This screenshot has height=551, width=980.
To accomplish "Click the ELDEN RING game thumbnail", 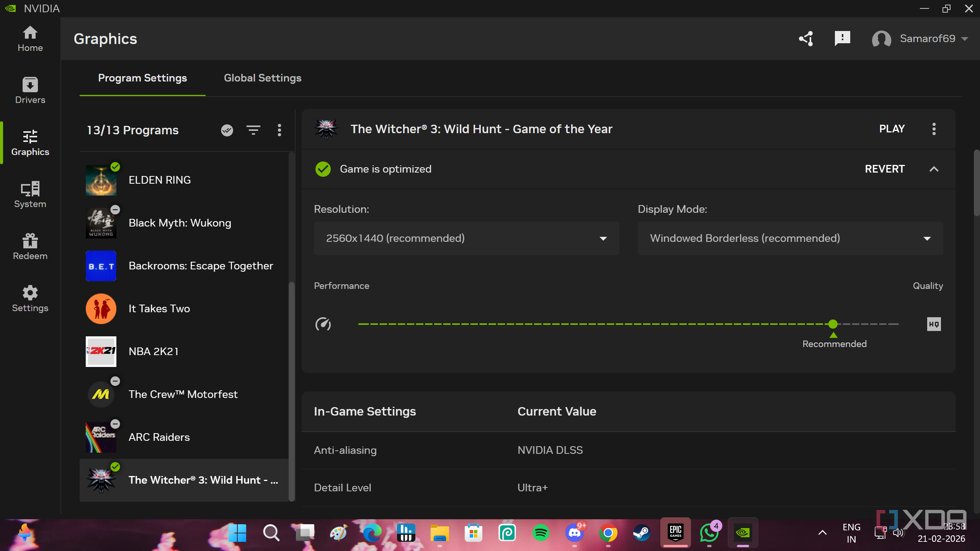I will [101, 180].
